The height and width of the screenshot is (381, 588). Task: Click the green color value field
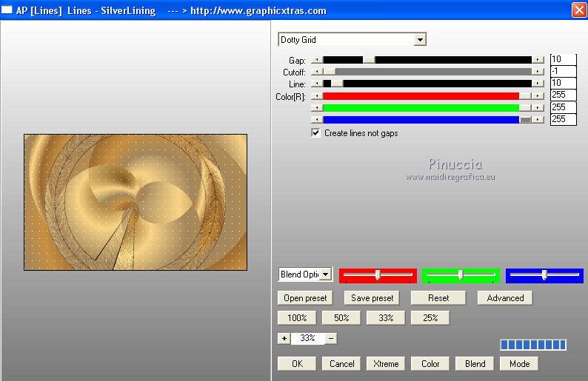[x=564, y=107]
